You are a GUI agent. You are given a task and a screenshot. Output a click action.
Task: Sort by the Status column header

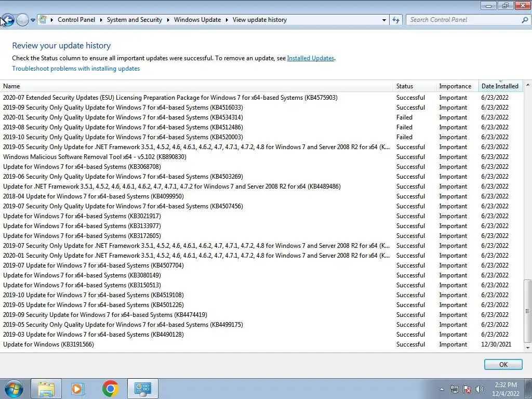[x=415, y=86]
